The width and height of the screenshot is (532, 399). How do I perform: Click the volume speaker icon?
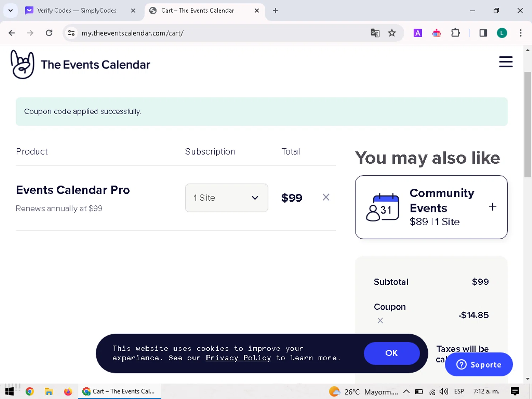[x=443, y=392]
